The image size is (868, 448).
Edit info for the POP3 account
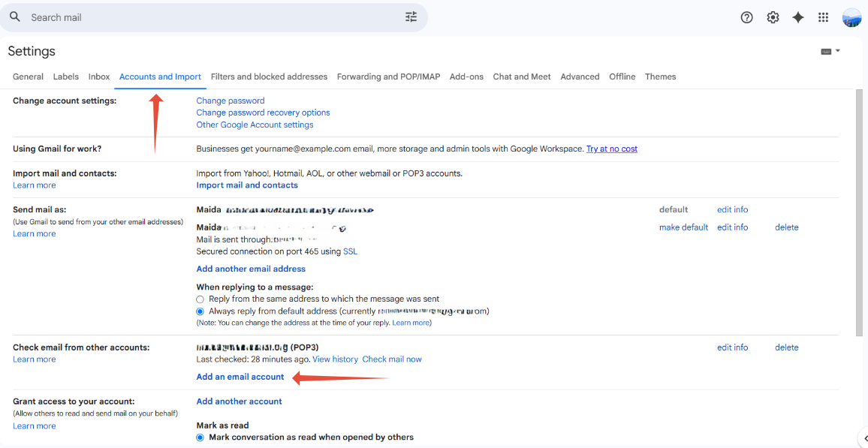pos(732,347)
